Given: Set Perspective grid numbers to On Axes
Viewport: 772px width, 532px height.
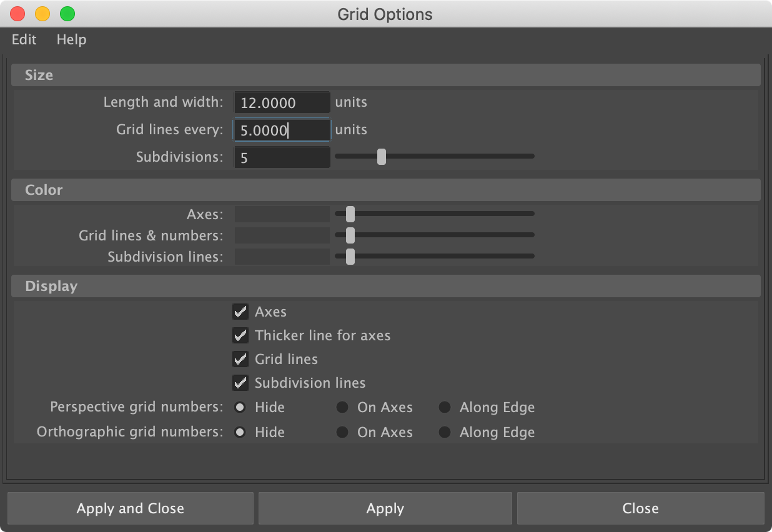Looking at the screenshot, I should coord(342,408).
